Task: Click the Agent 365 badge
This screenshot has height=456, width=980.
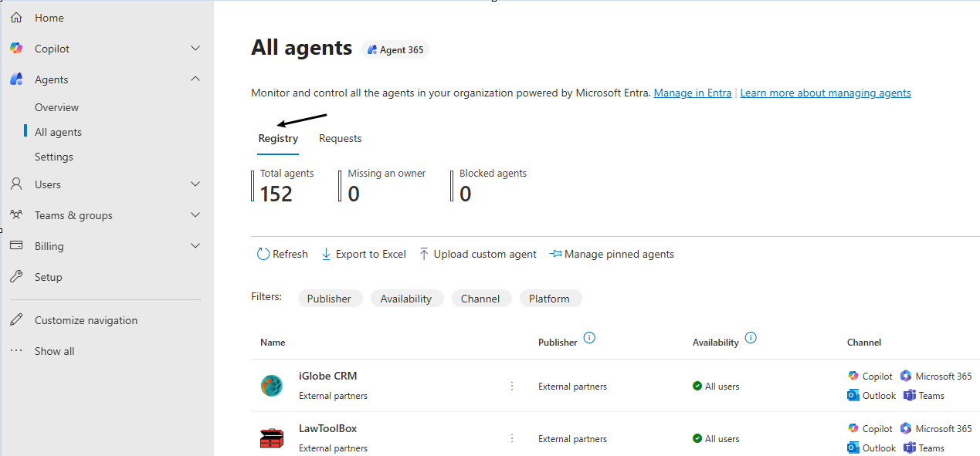Action: pyautogui.click(x=395, y=49)
